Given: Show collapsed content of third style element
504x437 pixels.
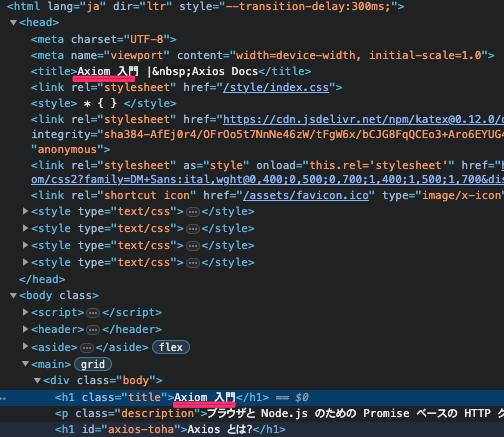Looking at the screenshot, I should point(193,246).
